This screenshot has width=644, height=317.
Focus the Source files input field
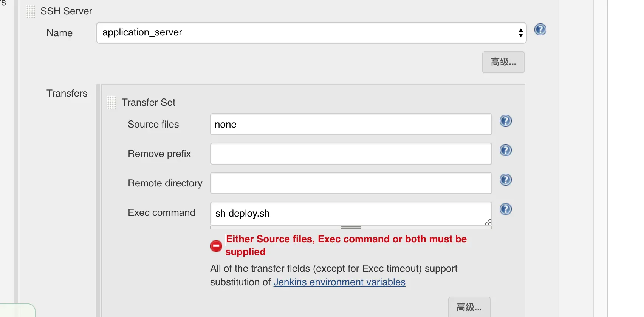click(x=351, y=124)
